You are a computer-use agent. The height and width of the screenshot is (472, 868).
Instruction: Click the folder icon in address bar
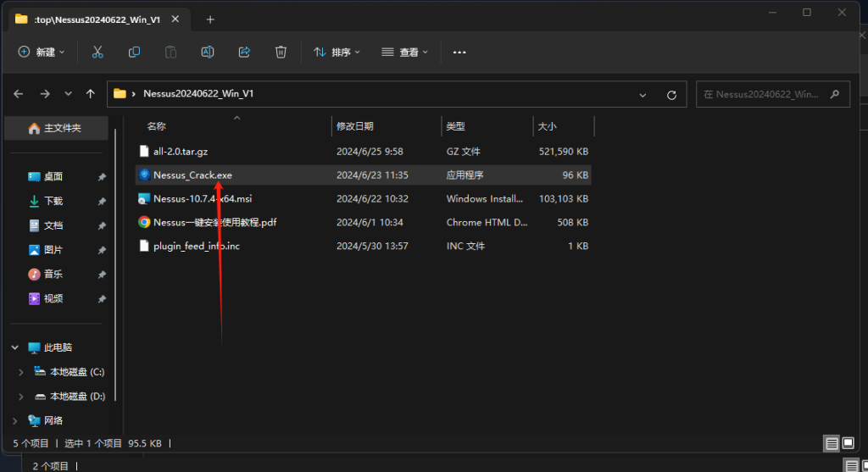click(x=120, y=93)
